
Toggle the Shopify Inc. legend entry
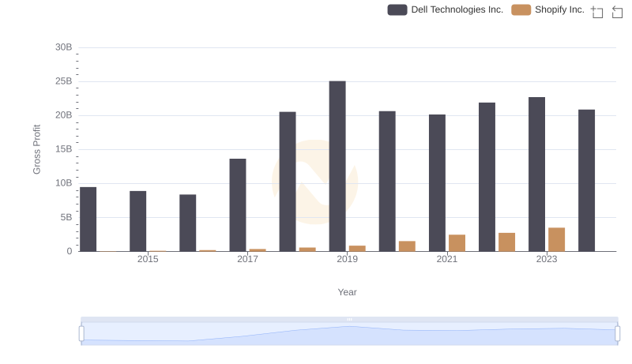547,9
